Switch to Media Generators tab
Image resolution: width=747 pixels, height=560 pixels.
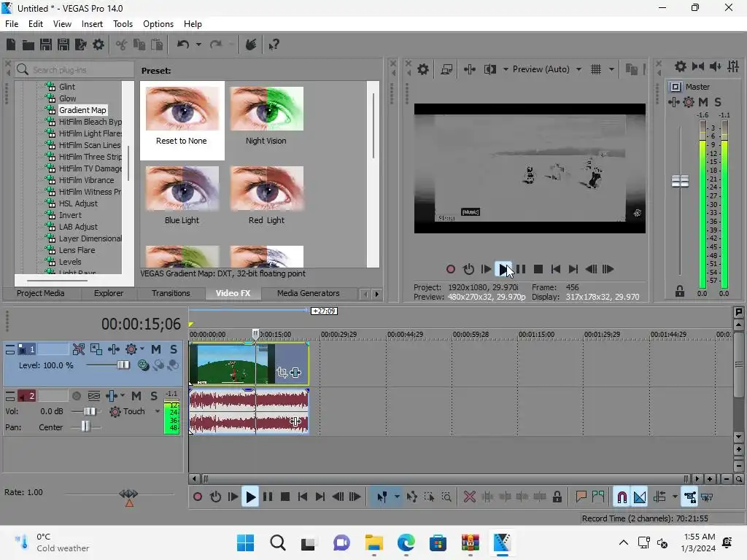[309, 293]
